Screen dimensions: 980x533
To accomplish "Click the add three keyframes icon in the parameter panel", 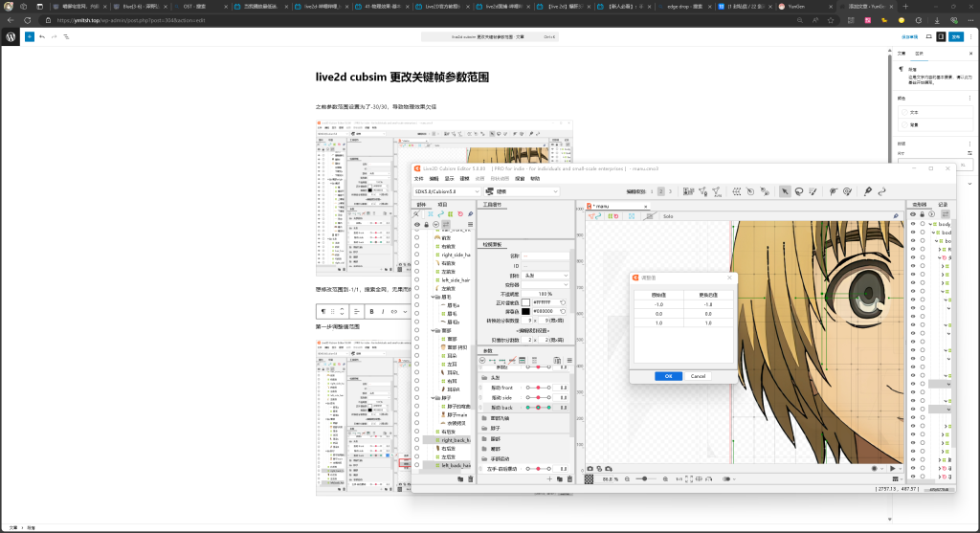I will pyautogui.click(x=501, y=360).
